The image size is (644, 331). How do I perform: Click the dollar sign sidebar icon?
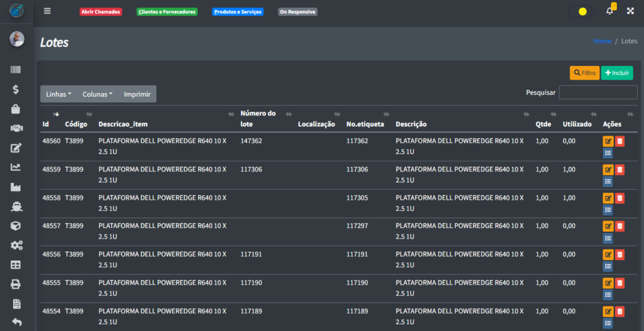coord(16,89)
